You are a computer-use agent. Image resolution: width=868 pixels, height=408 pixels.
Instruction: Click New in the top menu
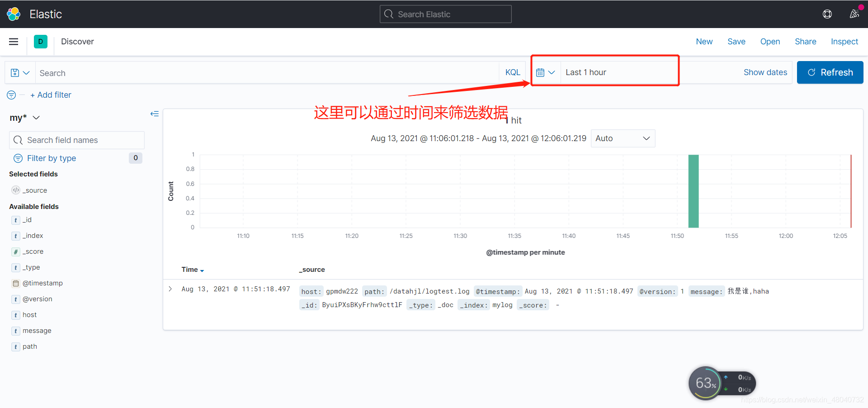(x=704, y=42)
